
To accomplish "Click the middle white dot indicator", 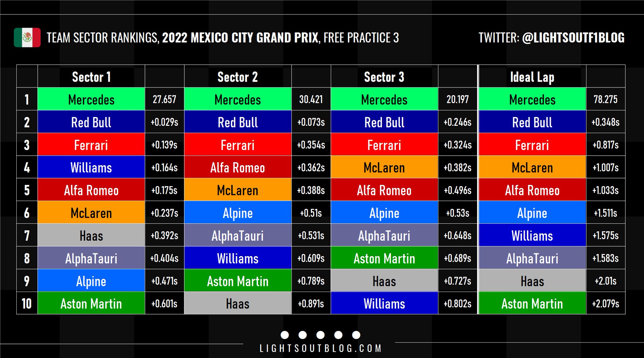I will coord(320,335).
